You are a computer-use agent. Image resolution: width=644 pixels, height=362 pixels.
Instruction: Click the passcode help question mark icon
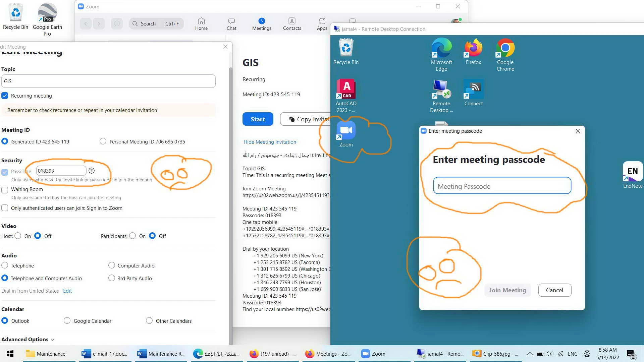coord(92,171)
